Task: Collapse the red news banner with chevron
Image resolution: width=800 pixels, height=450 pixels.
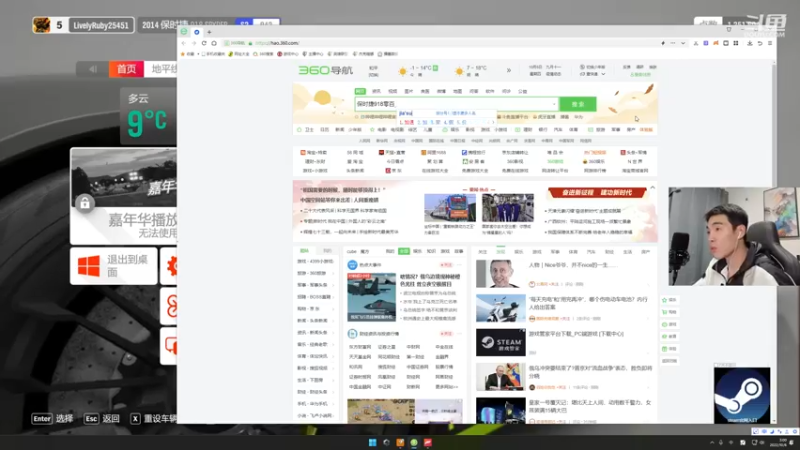Action: [653, 188]
